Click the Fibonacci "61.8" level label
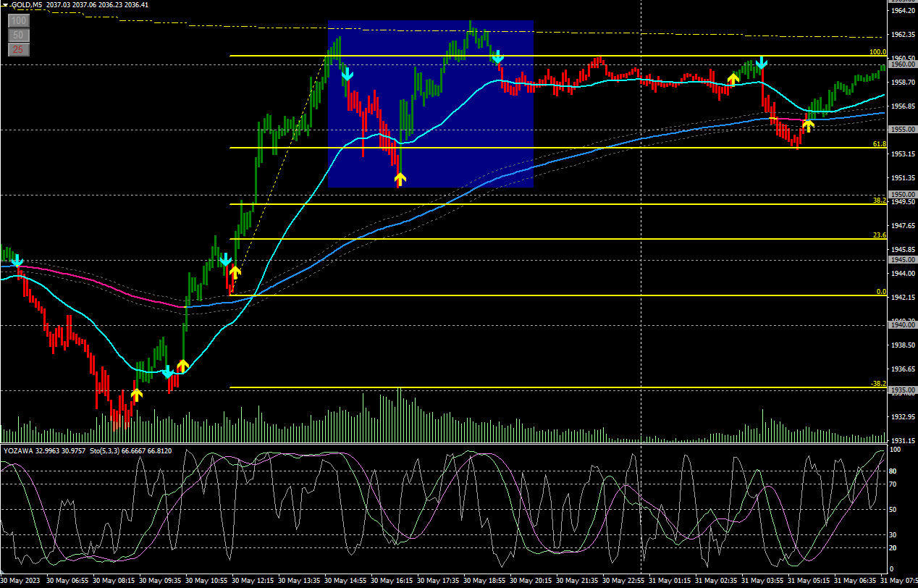Viewport: 918px width, 588px height. [880, 144]
